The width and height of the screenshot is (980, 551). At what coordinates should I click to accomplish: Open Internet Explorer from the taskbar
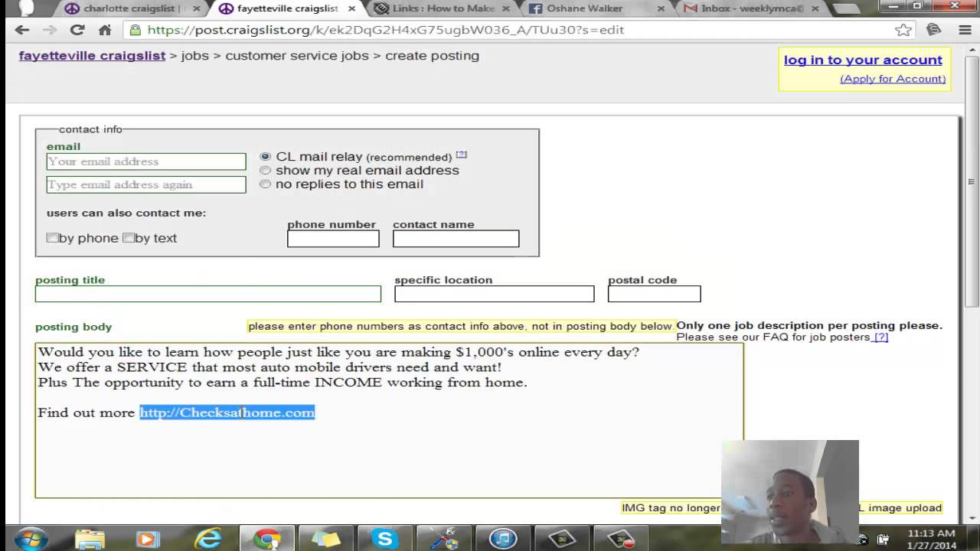(207, 539)
